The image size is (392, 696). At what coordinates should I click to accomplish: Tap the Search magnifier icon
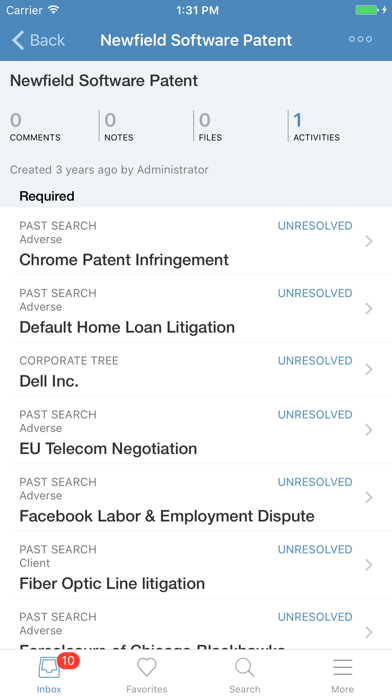click(x=244, y=667)
